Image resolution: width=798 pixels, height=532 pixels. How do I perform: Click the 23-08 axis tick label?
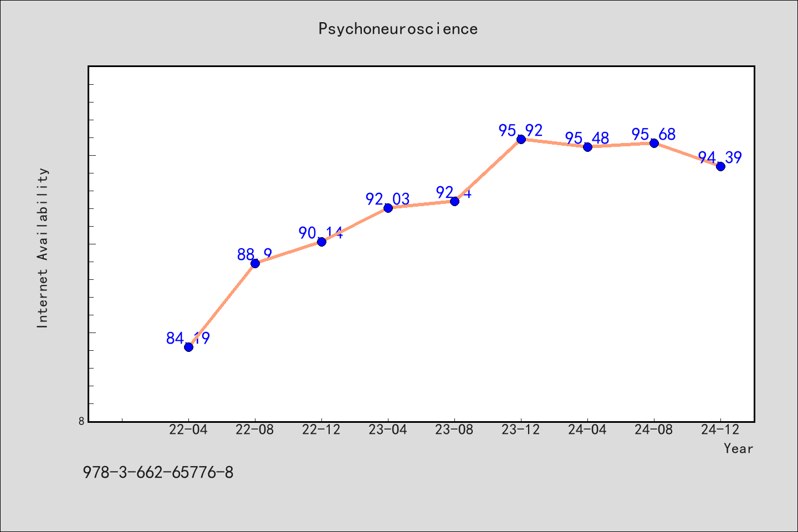[454, 429]
